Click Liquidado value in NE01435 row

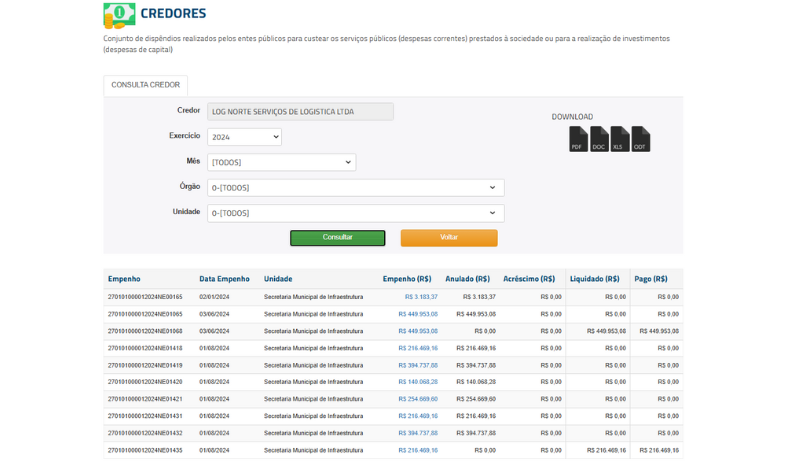pos(606,450)
